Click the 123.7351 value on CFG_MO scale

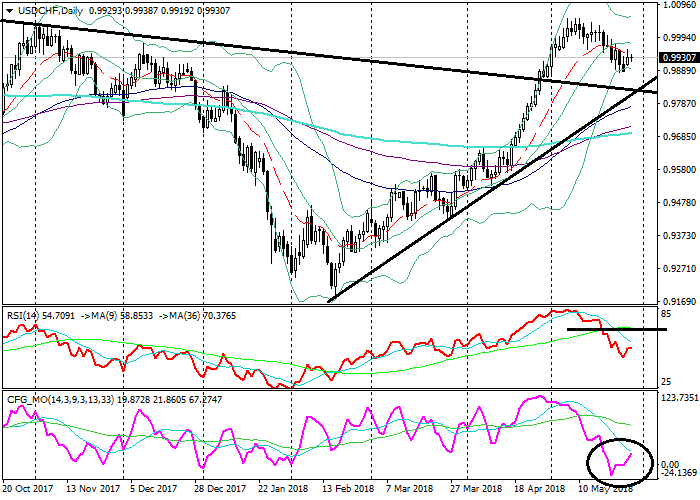click(x=678, y=398)
